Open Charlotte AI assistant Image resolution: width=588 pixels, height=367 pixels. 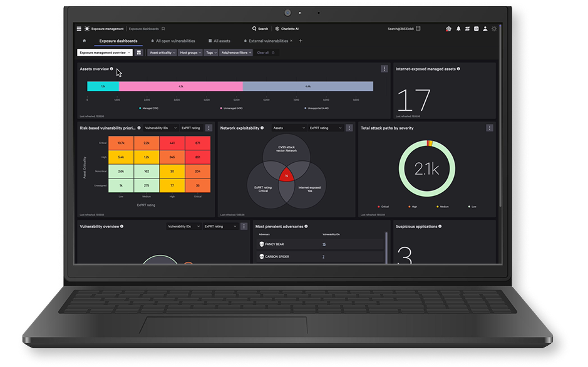tap(288, 29)
